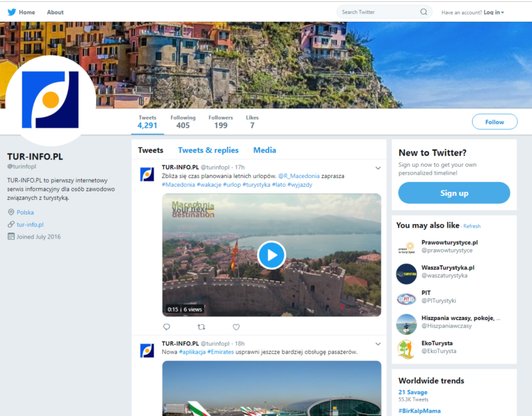Open the EkoTurysta avatar in suggestions
This screenshot has height=416, width=532.
click(x=406, y=349)
